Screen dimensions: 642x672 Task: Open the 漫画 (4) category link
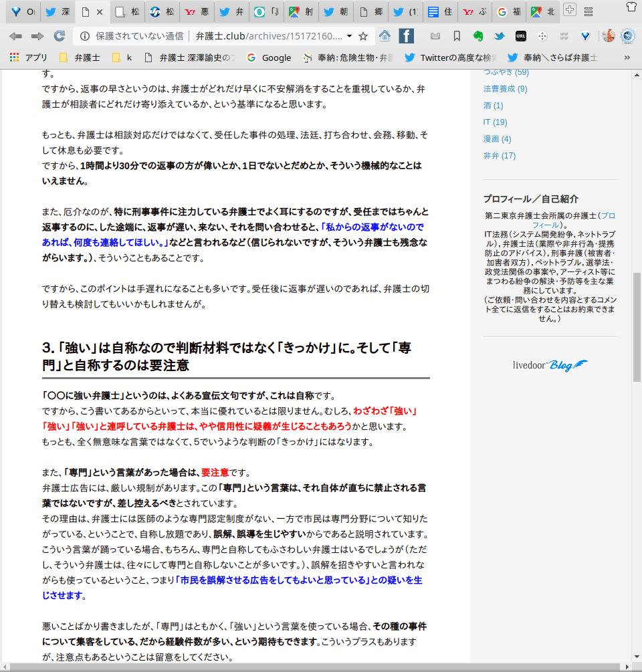(x=497, y=139)
